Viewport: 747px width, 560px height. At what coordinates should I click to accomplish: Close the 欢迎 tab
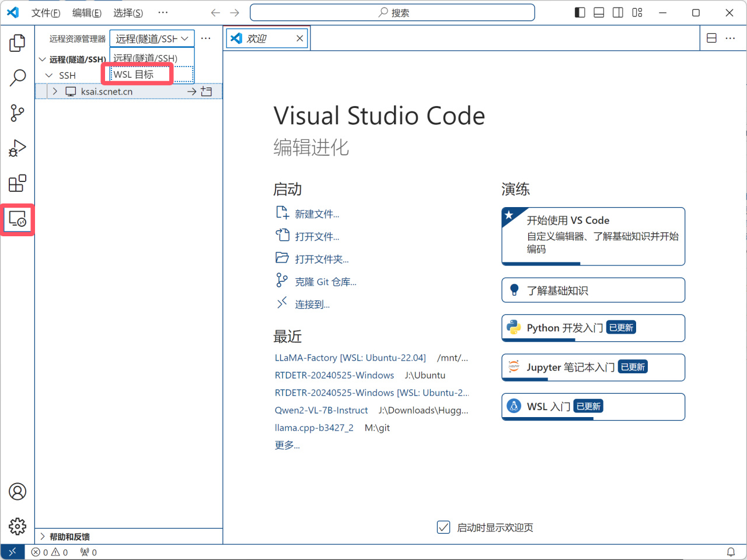(x=300, y=38)
